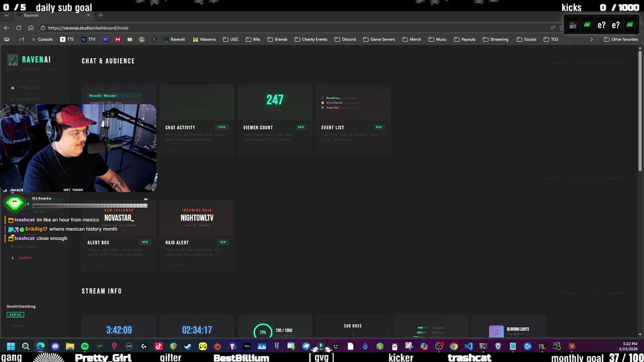This screenshot has height=362, width=644.
Task: Open the Viewer Count widget card
Action: click(275, 121)
